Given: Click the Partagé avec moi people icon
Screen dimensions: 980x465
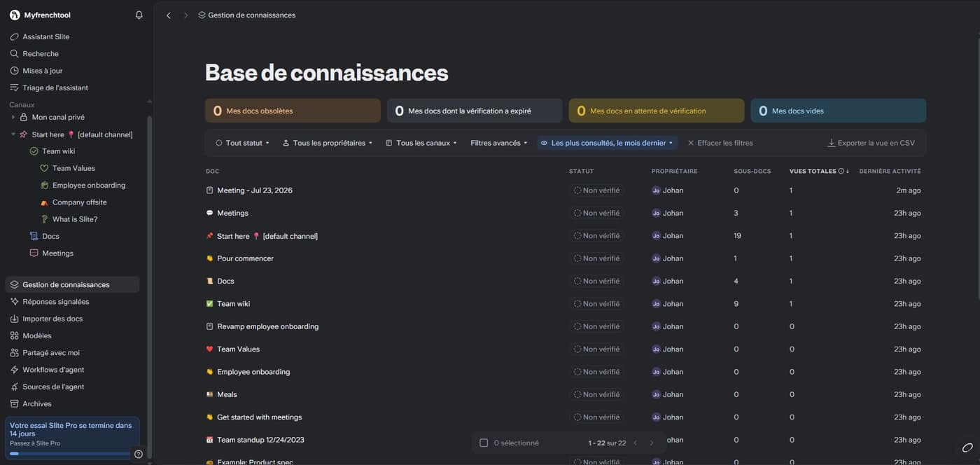Looking at the screenshot, I should pos(14,353).
